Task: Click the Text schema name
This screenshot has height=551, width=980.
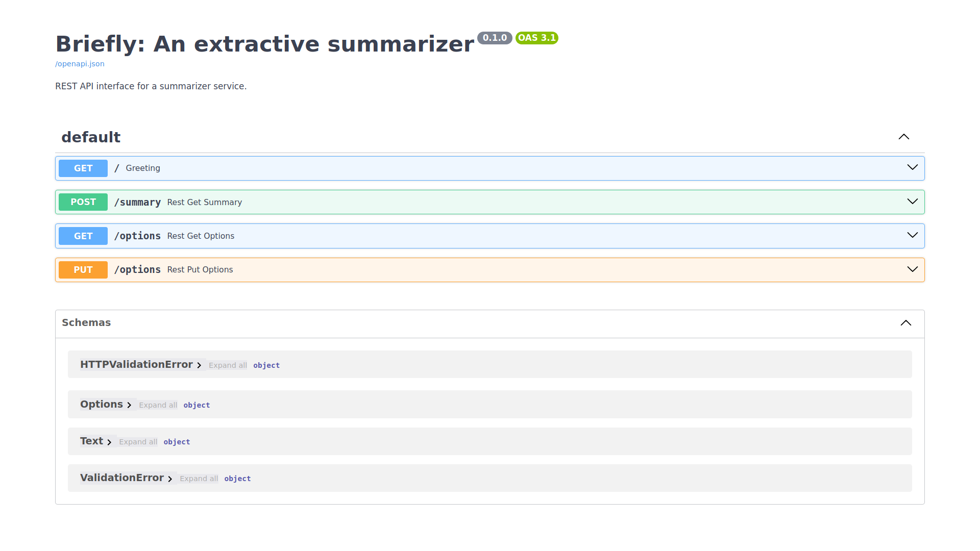Action: tap(91, 441)
